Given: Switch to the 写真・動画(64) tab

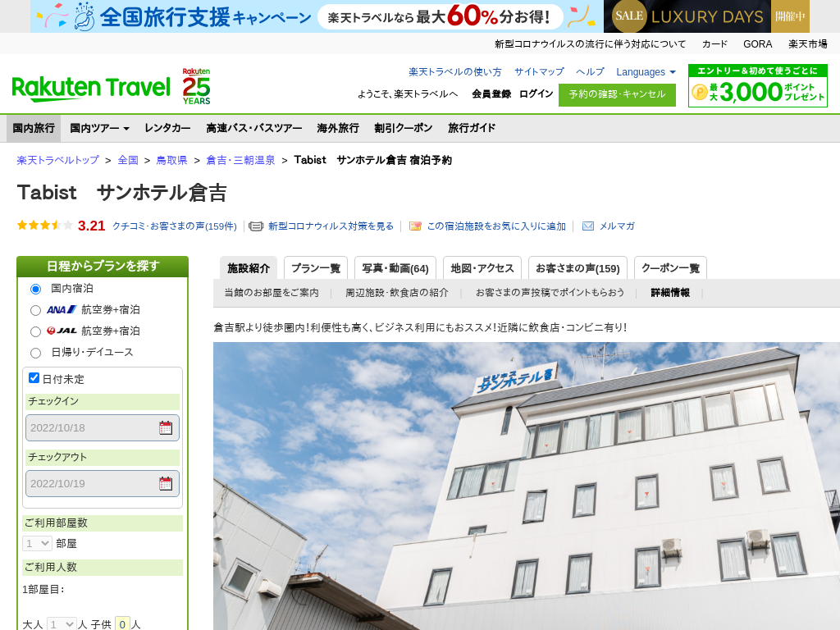Looking at the screenshot, I should pyautogui.click(x=395, y=268).
